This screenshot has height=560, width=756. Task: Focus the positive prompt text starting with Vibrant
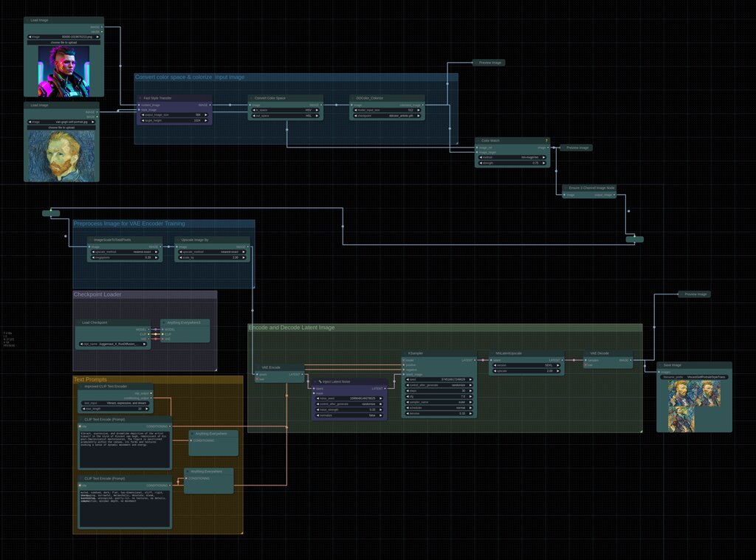125,449
